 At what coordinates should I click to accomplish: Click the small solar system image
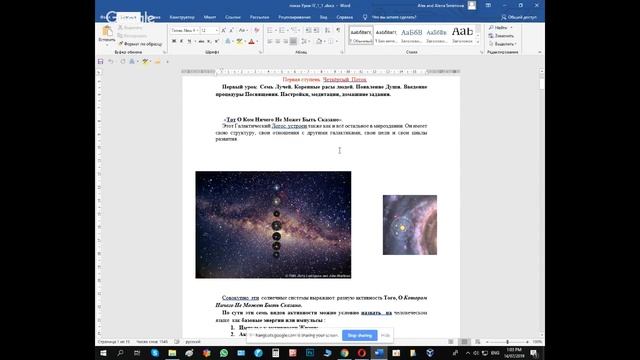410,225
